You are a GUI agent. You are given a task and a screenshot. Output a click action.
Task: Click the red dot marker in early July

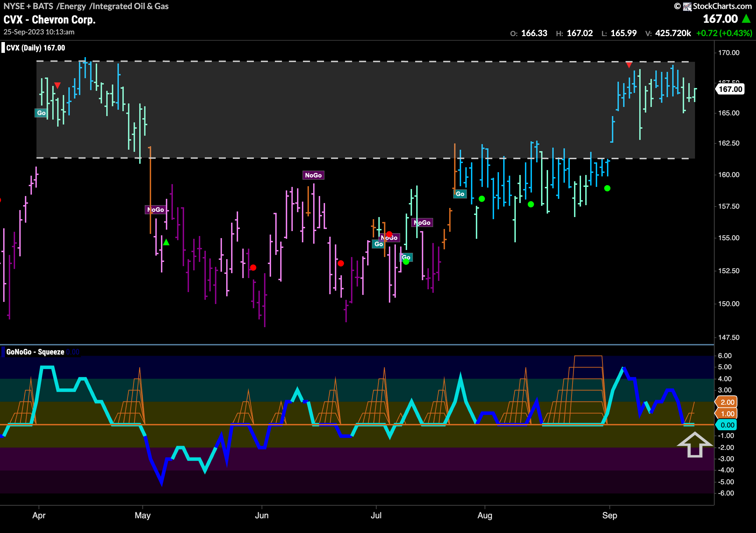click(389, 234)
